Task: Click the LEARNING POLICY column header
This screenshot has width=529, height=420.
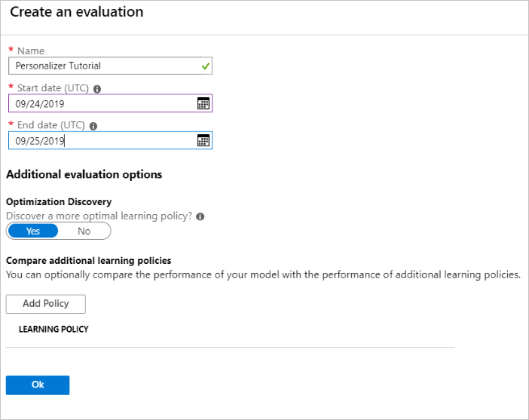Action: 54,330
